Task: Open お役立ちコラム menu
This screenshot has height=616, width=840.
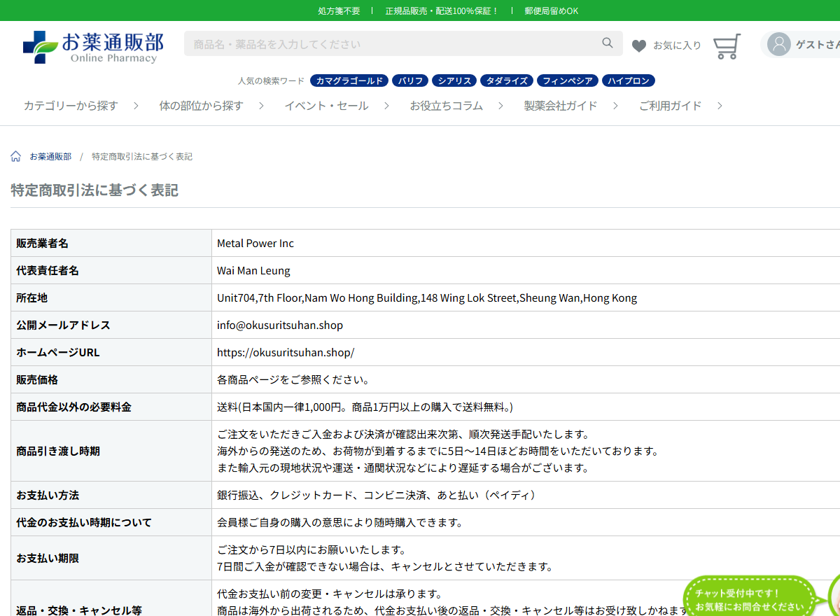Action: [447, 106]
